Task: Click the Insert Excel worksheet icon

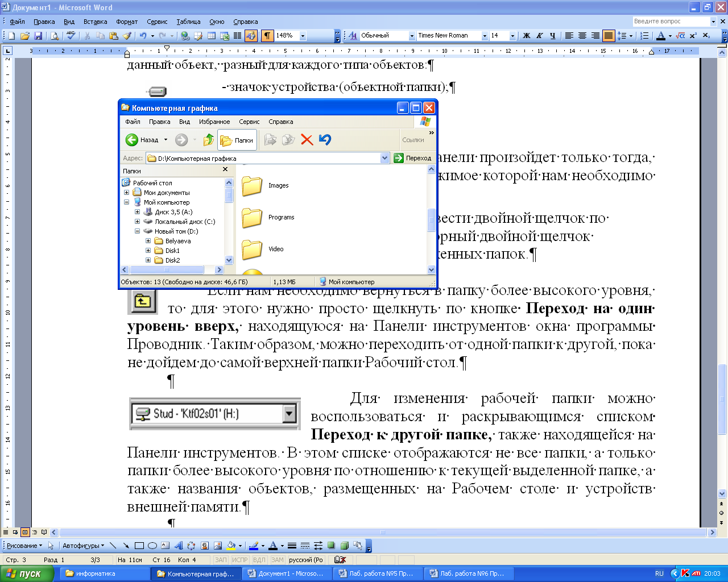Action: pos(225,36)
